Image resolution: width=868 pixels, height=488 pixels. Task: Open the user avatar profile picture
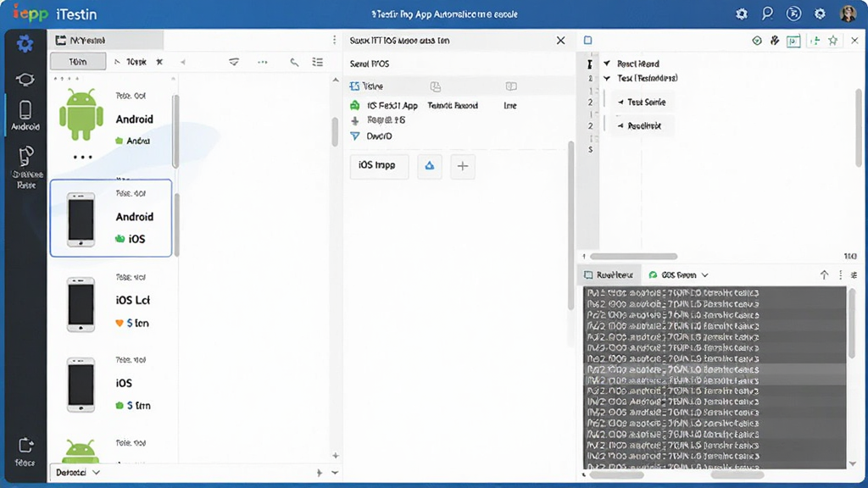coord(848,14)
